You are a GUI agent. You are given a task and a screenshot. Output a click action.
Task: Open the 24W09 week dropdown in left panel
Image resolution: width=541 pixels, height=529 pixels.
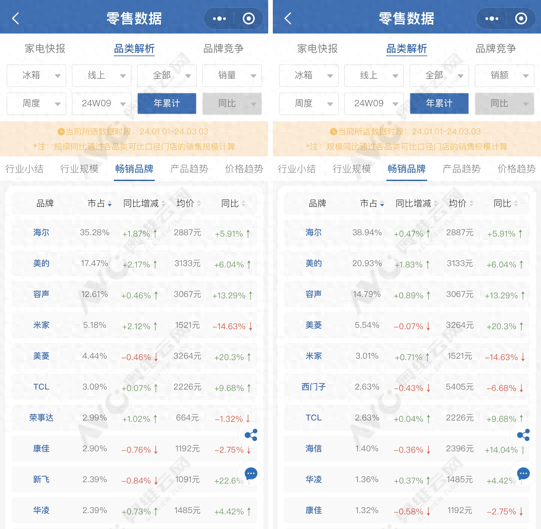[x=101, y=104]
